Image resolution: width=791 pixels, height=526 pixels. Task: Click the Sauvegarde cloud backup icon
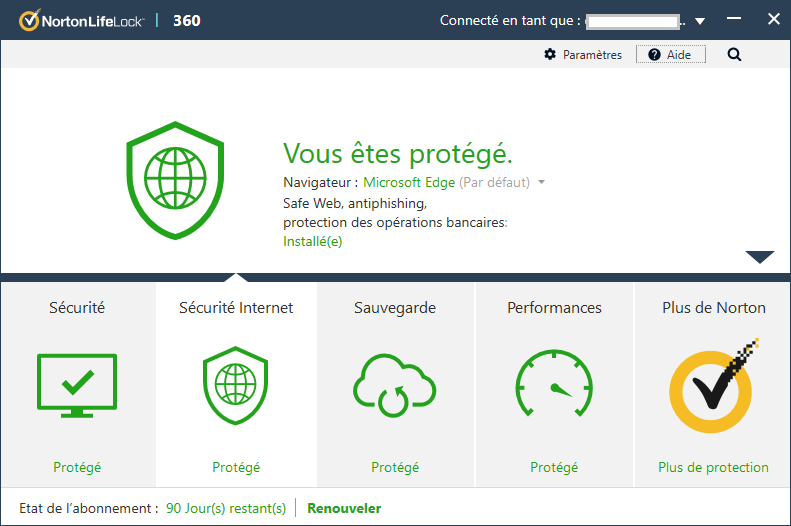[394, 386]
